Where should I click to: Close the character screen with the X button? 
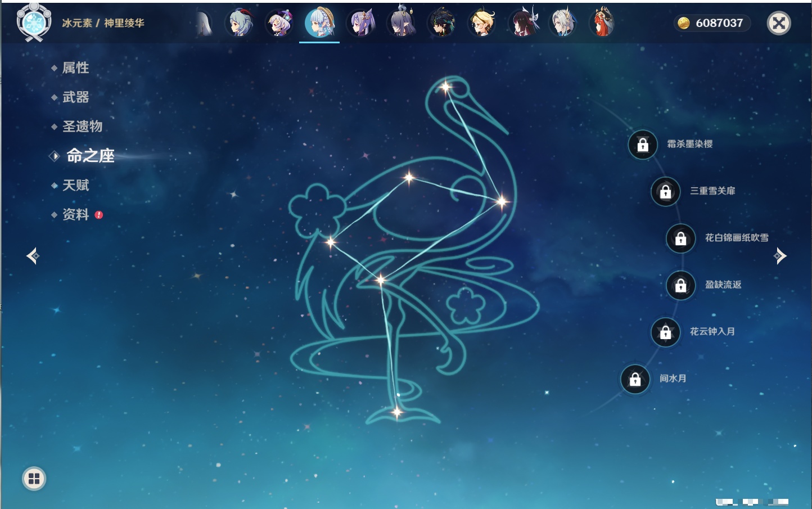pyautogui.click(x=779, y=23)
